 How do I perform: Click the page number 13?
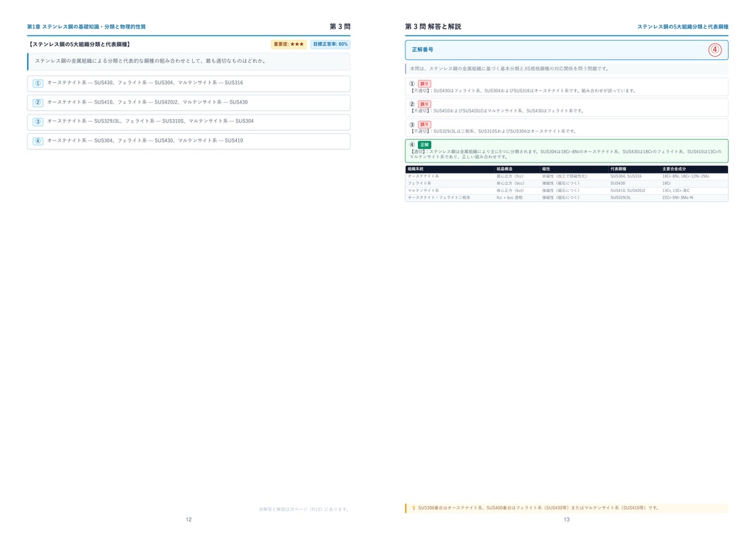566,519
